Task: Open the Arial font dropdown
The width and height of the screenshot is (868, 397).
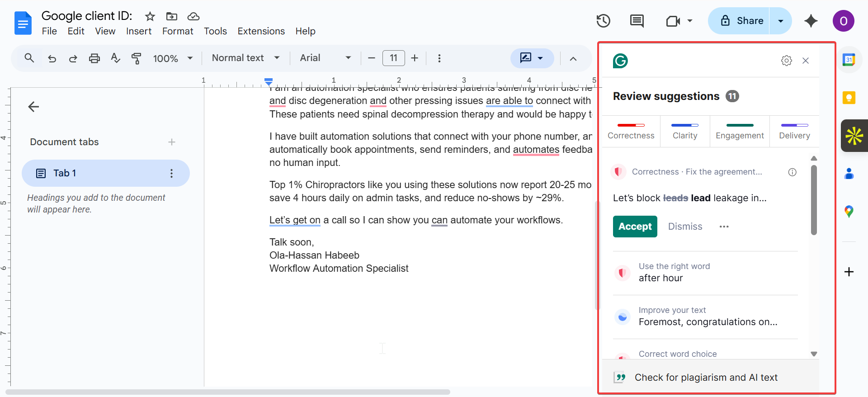Action: [325, 58]
